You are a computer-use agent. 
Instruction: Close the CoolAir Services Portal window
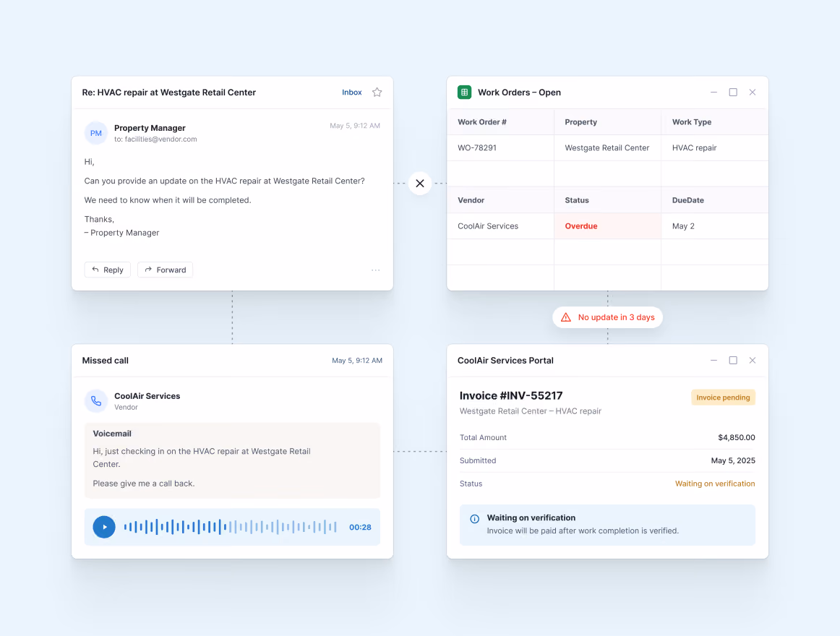(752, 360)
